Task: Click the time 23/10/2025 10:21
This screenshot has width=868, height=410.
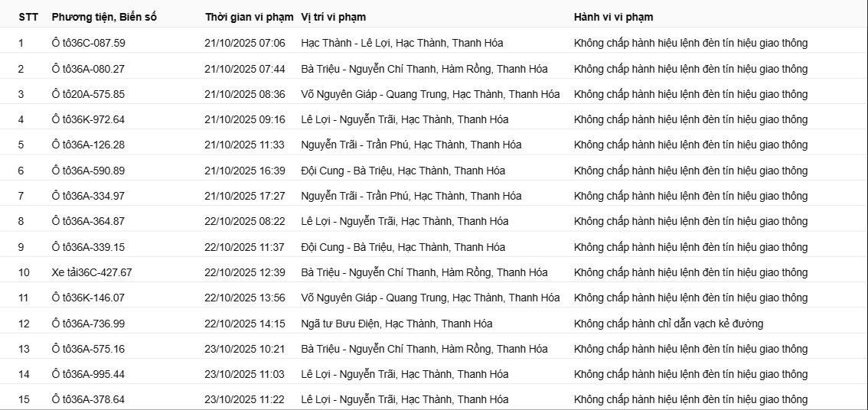Action: (244, 349)
